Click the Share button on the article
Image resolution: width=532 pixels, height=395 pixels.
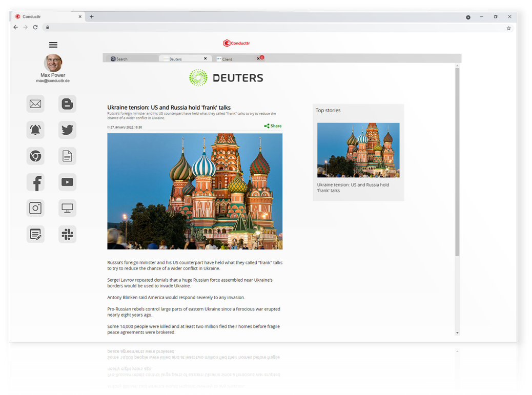pos(272,126)
